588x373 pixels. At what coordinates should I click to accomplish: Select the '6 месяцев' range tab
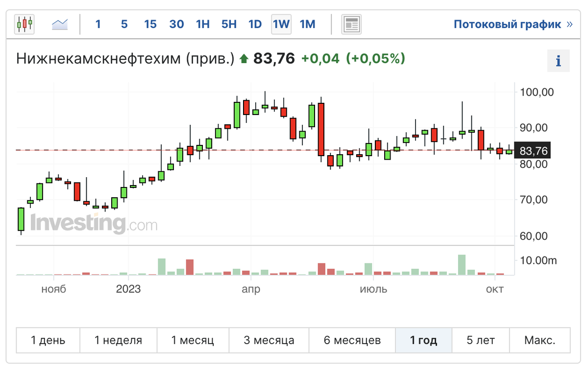[x=352, y=340]
